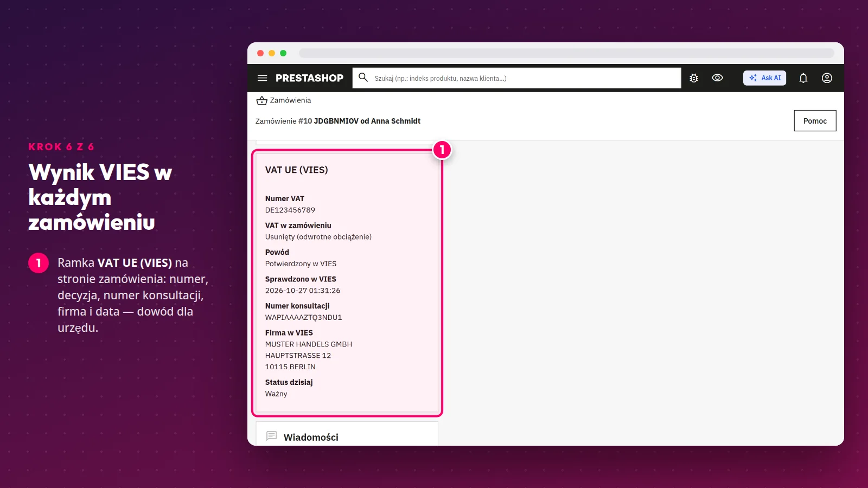Image resolution: width=868 pixels, height=488 pixels.
Task: Open the notifications bell
Action: click(803, 78)
